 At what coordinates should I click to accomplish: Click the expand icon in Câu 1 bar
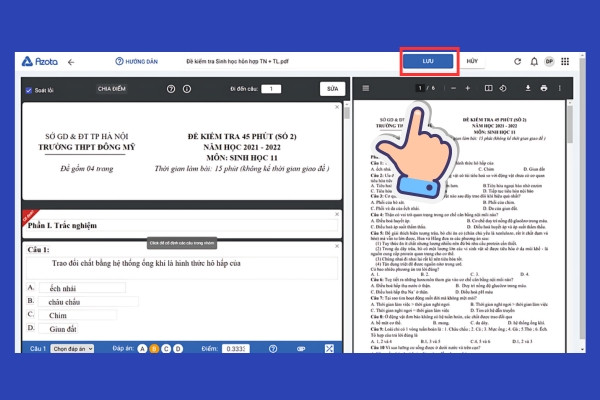pos(329,349)
